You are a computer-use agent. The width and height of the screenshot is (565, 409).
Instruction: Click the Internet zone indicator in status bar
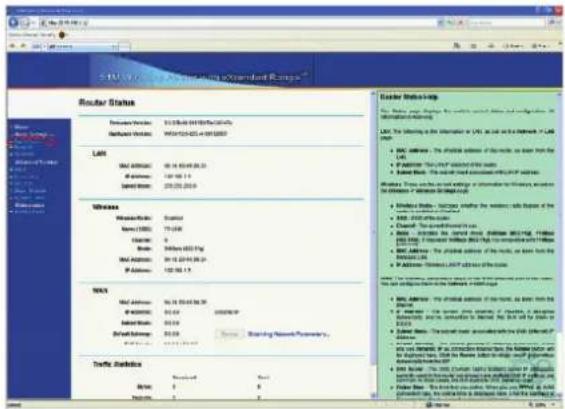coord(437,405)
